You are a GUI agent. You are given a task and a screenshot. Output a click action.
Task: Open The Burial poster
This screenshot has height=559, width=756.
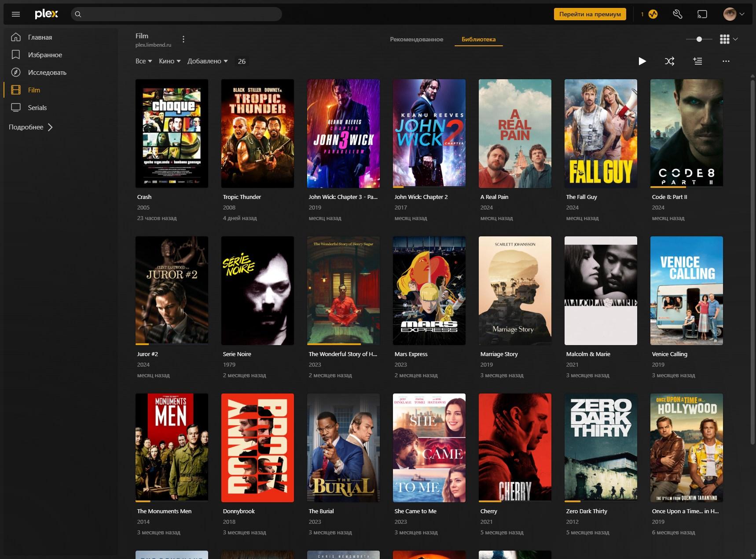343,448
